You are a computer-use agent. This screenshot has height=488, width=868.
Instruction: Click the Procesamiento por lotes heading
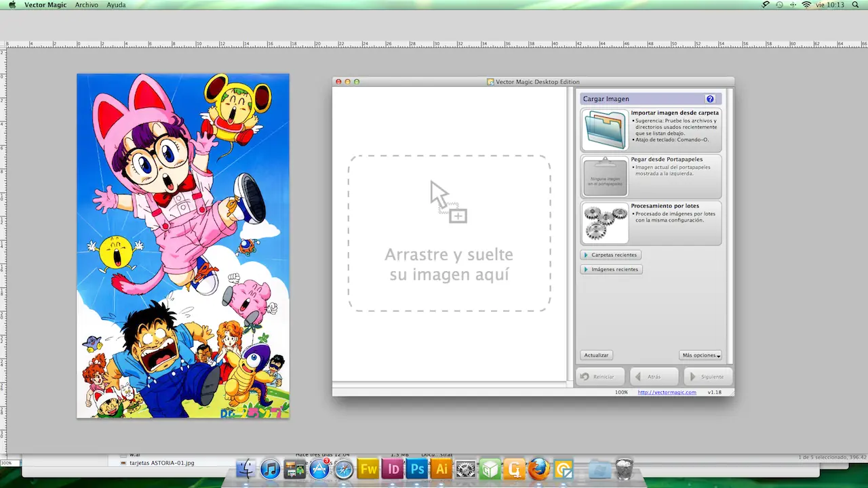665,205
